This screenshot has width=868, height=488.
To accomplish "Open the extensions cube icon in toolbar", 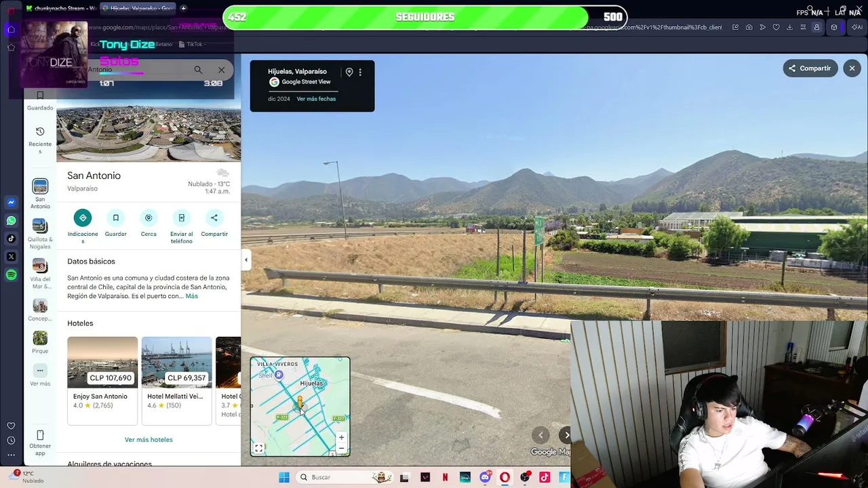I will 834,27.
